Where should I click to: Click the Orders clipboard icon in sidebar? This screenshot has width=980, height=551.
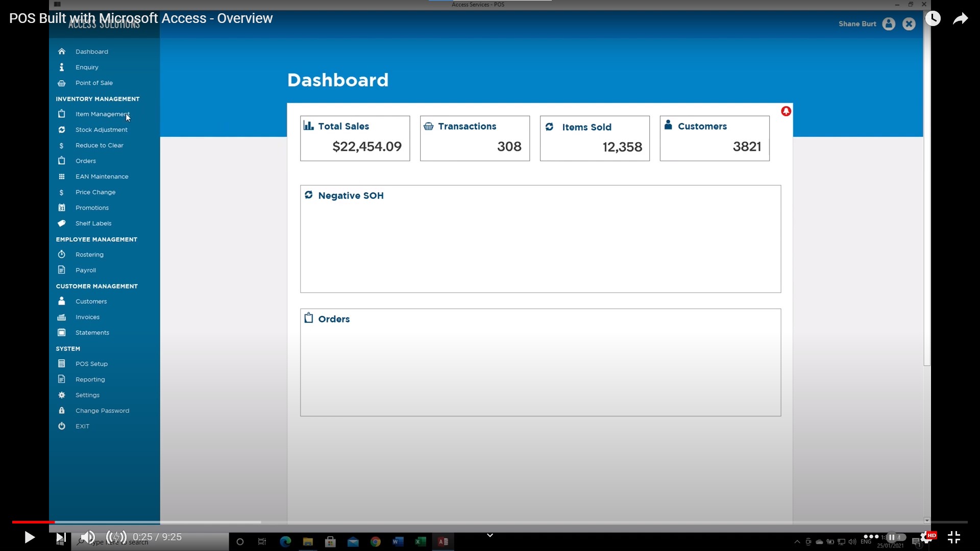[62, 161]
